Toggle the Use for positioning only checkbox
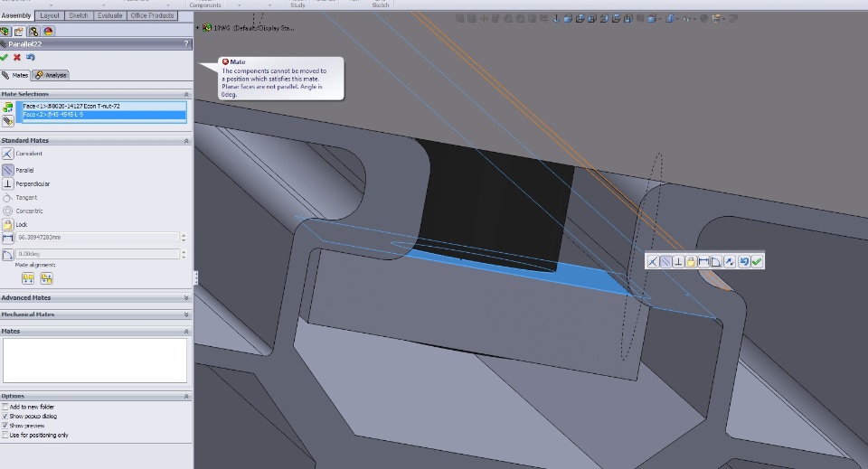 click(x=5, y=435)
